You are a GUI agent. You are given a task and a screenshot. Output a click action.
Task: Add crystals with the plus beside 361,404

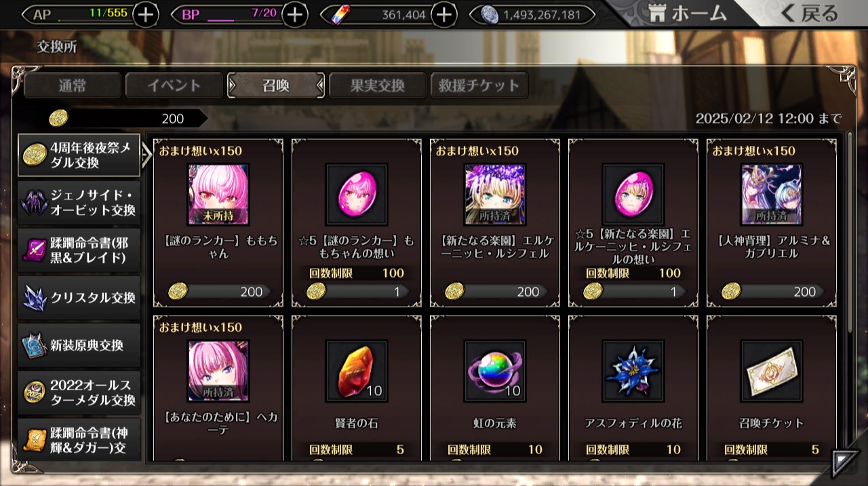(443, 14)
